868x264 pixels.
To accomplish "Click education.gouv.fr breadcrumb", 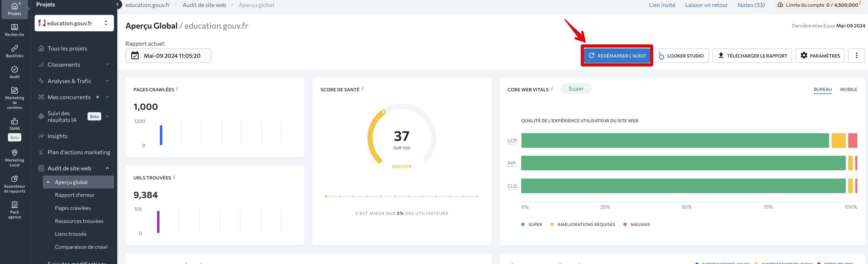I will coord(148,5).
